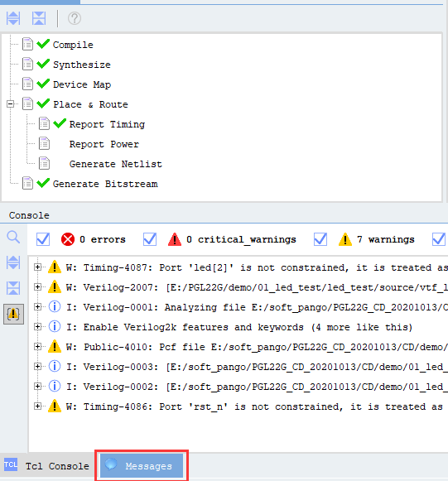Select the 'Enable Verilog2k features' message text
This screenshot has width=448, height=481.
click(x=239, y=327)
